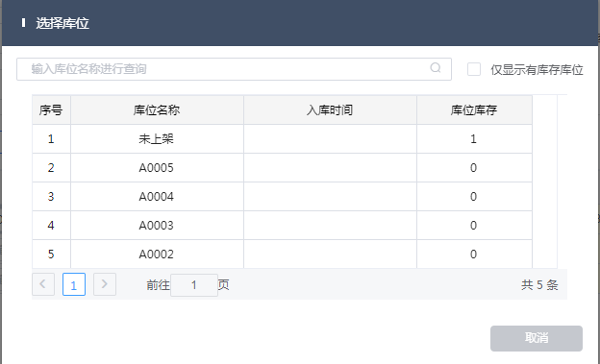Viewport: 600px width, 364px height.
Task: Click the 选择库位 dialog title
Action: [x=62, y=23]
